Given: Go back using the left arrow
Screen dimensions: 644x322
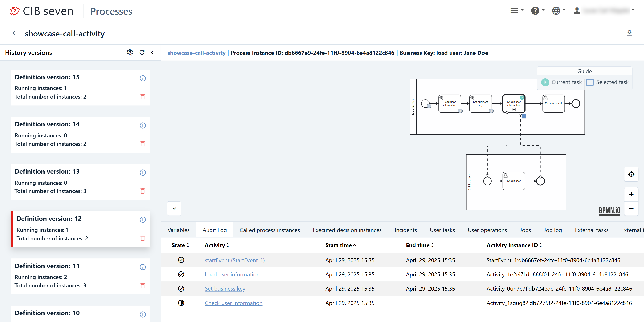Looking at the screenshot, I should 15,33.
